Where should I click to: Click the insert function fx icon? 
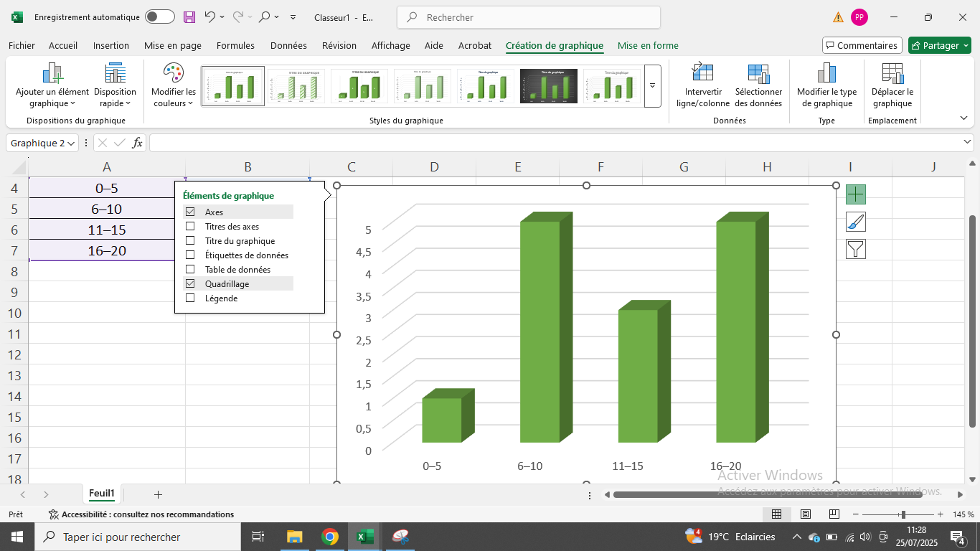pyautogui.click(x=137, y=143)
